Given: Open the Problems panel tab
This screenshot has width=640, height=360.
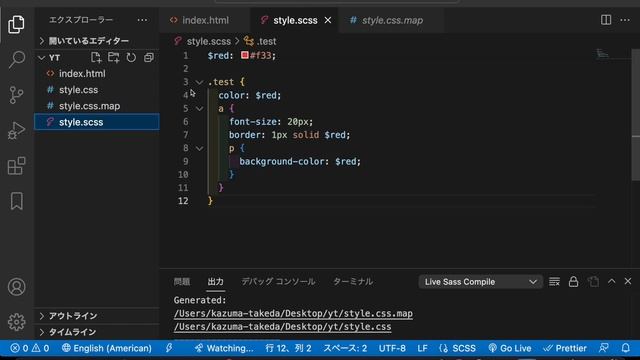Looking at the screenshot, I should (182, 282).
